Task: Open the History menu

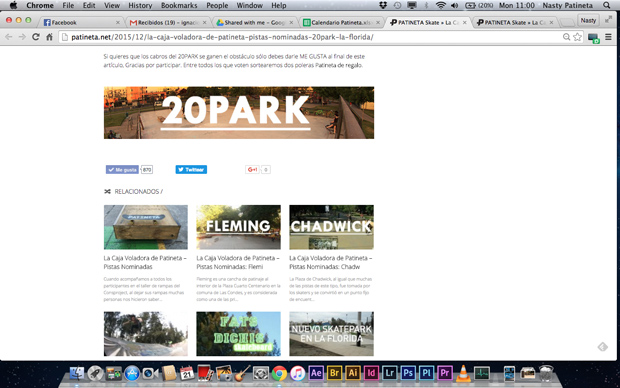Action: [x=140, y=5]
